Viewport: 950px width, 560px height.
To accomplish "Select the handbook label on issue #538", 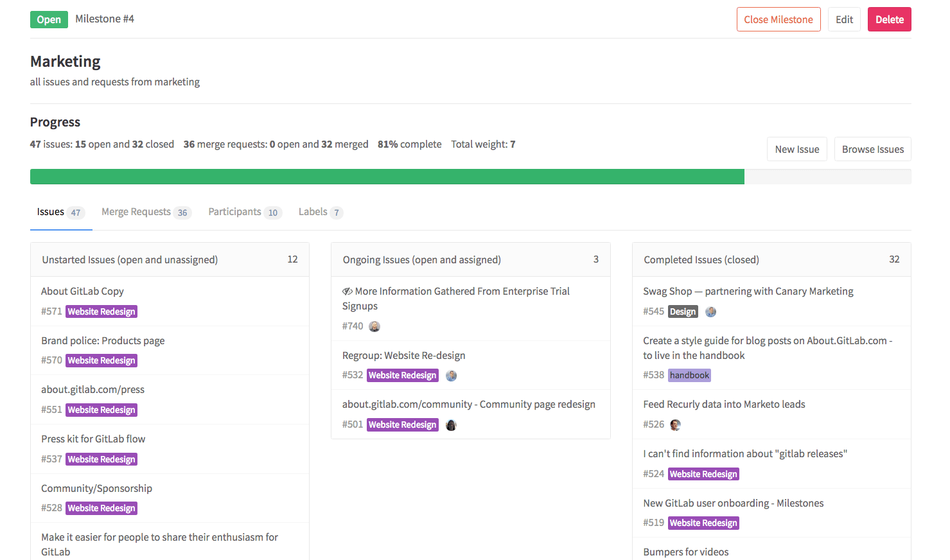I will pyautogui.click(x=689, y=374).
